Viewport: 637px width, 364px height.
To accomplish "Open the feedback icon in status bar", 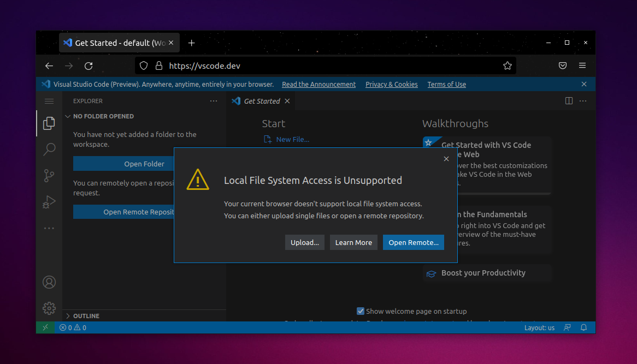I will (568, 327).
